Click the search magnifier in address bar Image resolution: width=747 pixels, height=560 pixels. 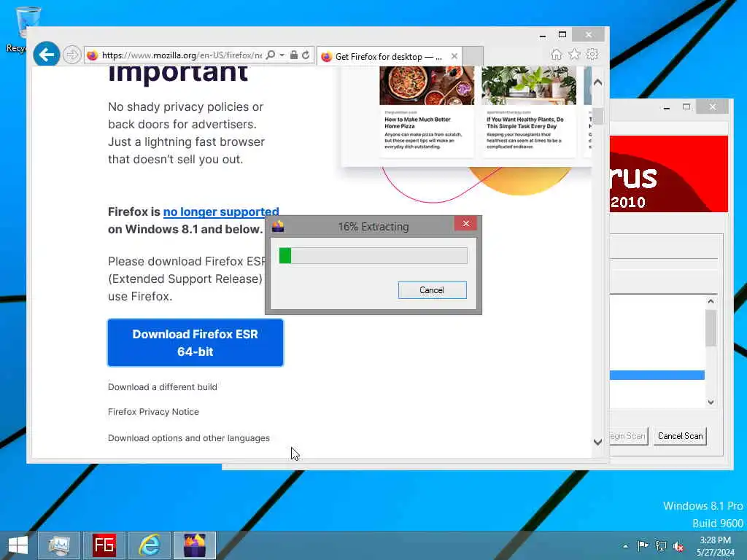click(x=271, y=55)
